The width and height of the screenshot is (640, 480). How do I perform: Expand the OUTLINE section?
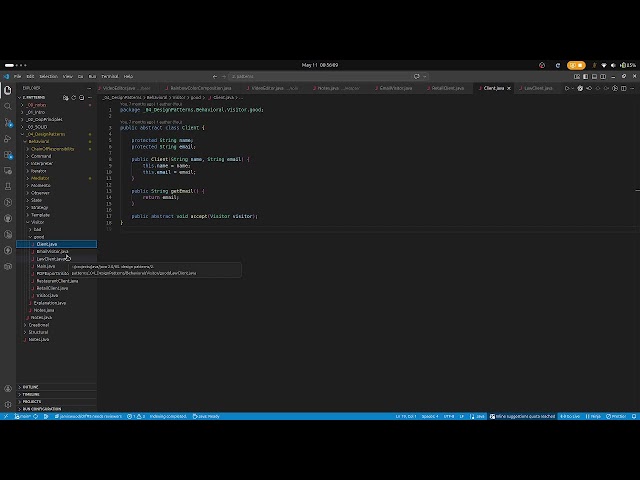56,387
